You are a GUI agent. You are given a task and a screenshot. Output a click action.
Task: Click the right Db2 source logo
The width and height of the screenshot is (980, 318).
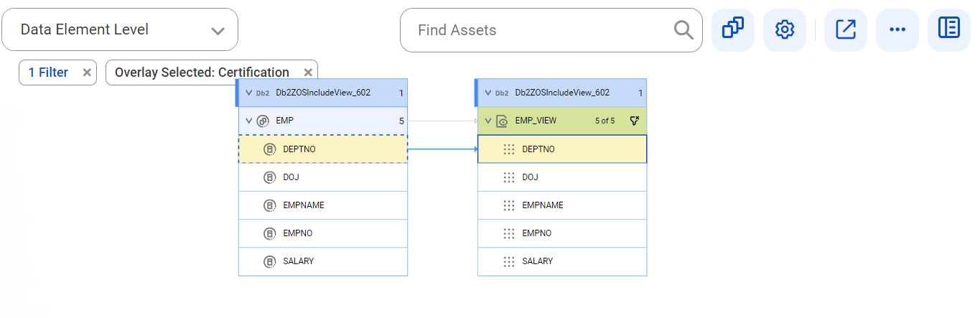(x=503, y=93)
